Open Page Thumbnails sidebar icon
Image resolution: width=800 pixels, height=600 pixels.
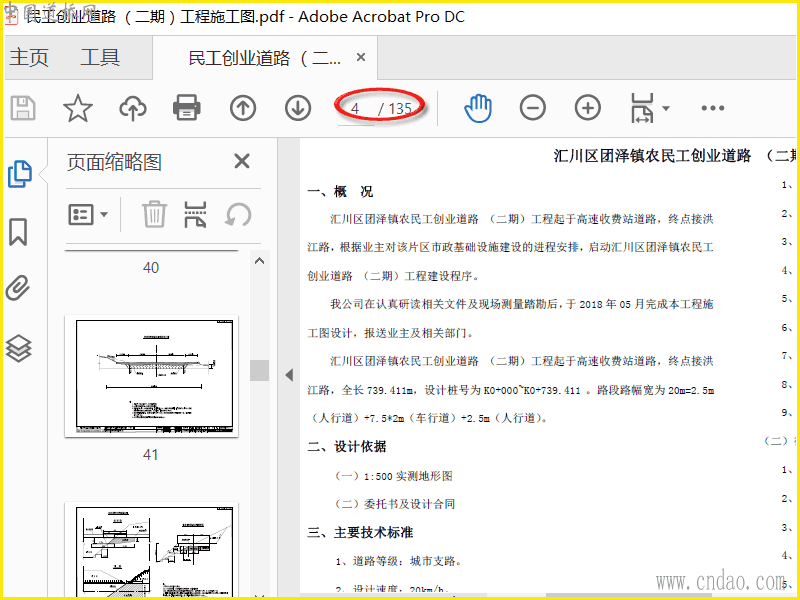20,174
